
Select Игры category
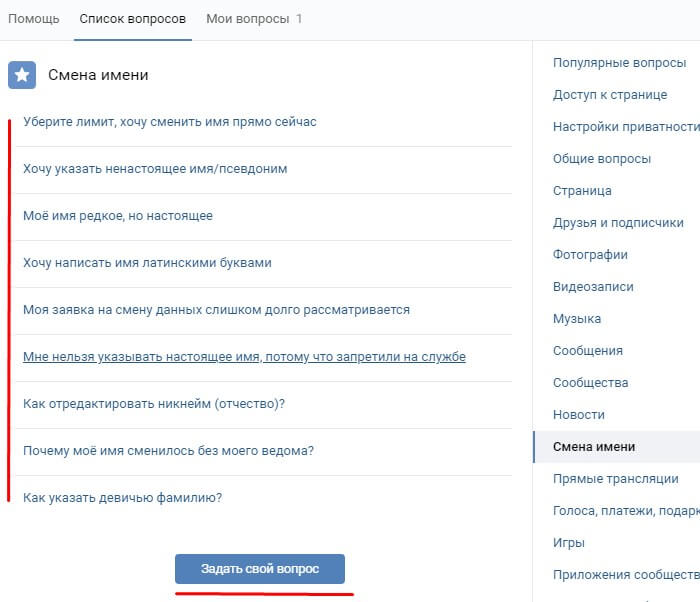pyautogui.click(x=569, y=543)
